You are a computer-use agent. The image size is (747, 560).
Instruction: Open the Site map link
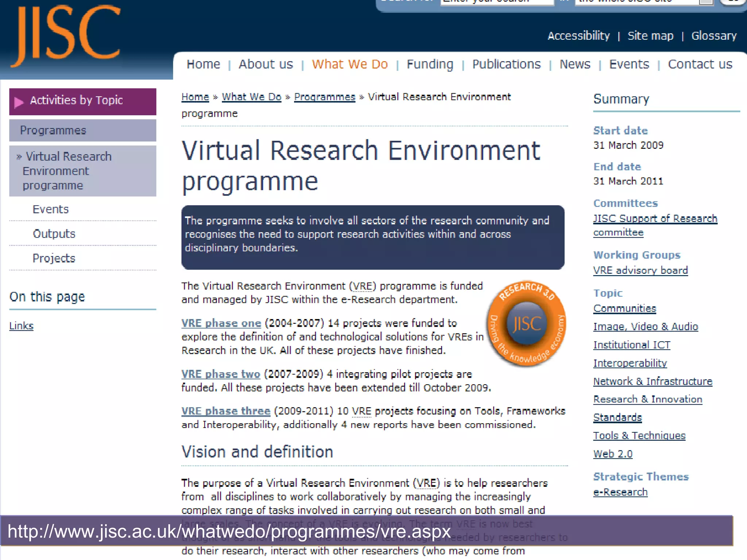pos(650,36)
